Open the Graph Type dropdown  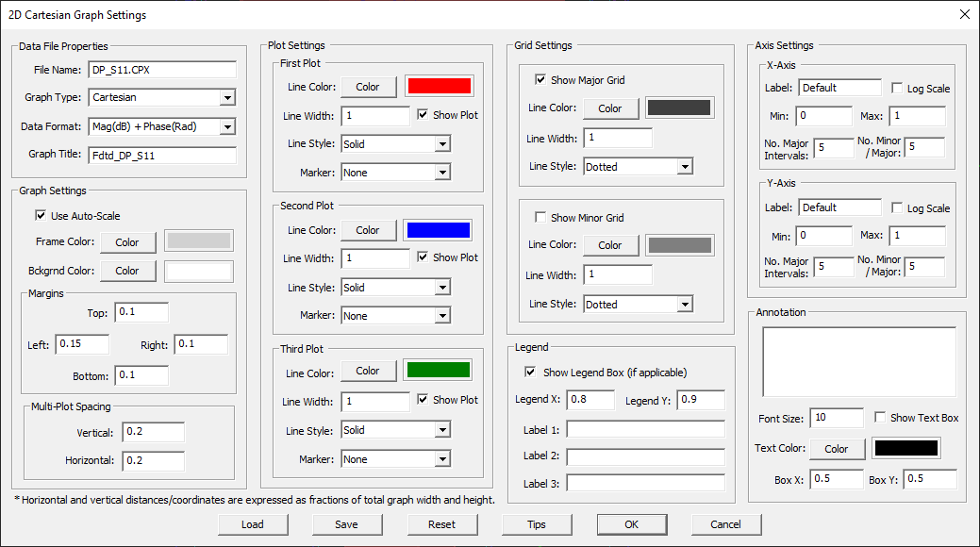[x=226, y=97]
